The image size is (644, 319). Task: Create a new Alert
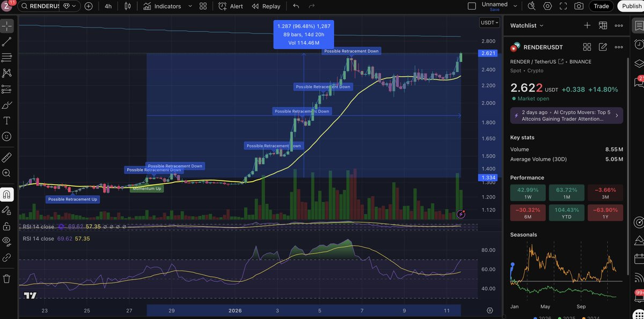pos(231,6)
